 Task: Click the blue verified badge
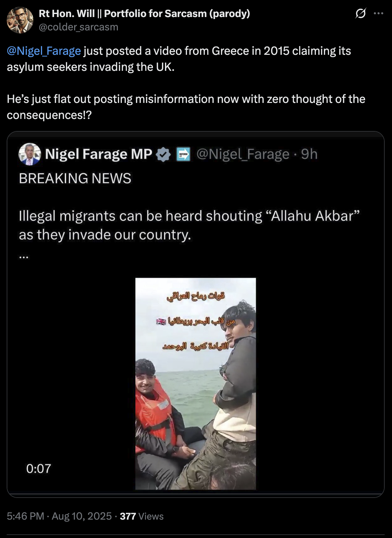pos(163,154)
